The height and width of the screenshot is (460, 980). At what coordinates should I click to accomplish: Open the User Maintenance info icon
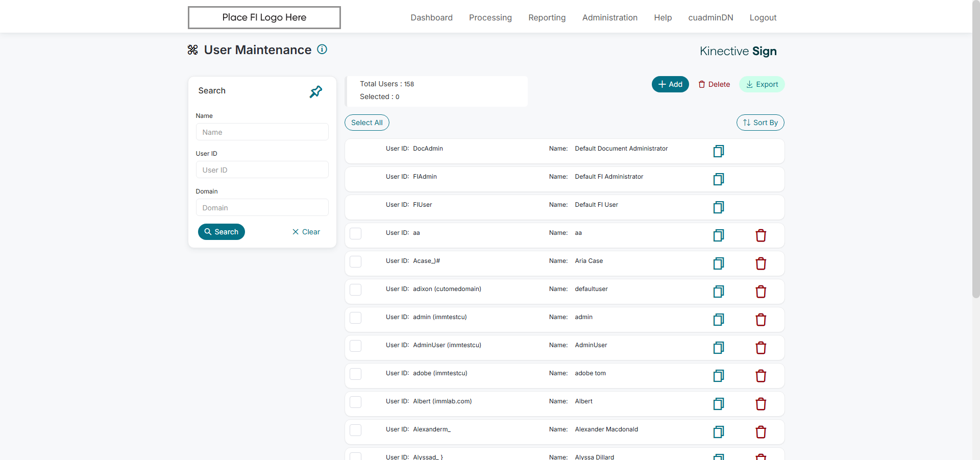coord(322,49)
